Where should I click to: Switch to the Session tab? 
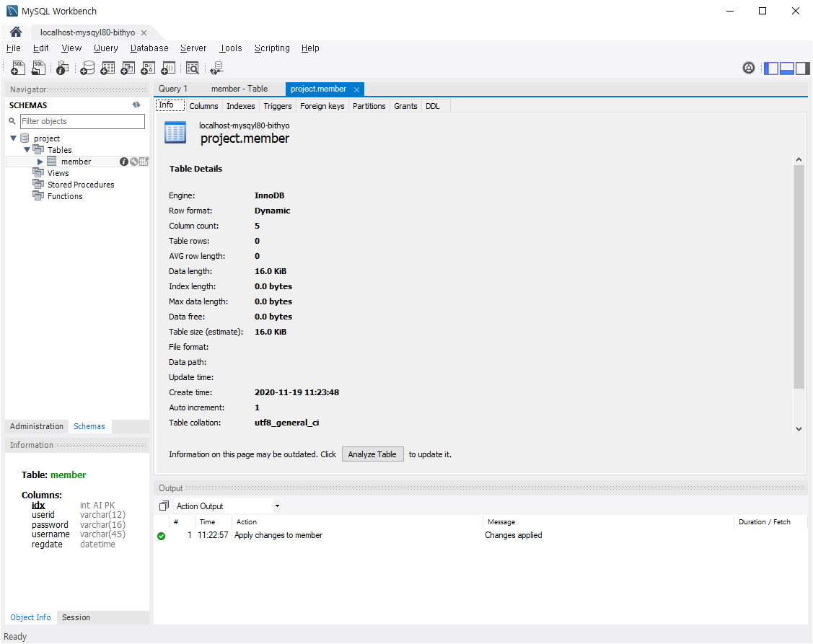pyautogui.click(x=76, y=617)
